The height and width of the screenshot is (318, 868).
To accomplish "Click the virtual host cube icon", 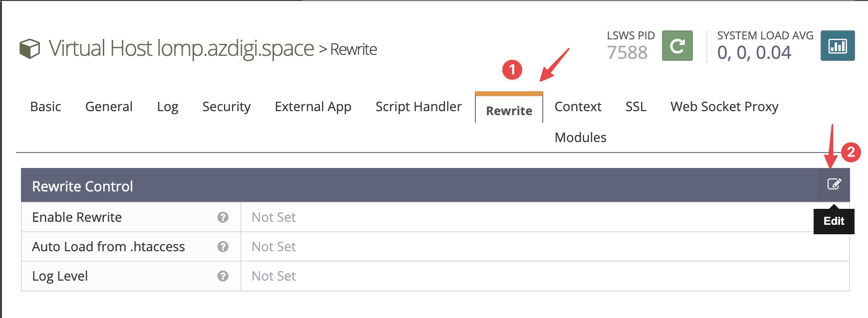I will (x=30, y=49).
